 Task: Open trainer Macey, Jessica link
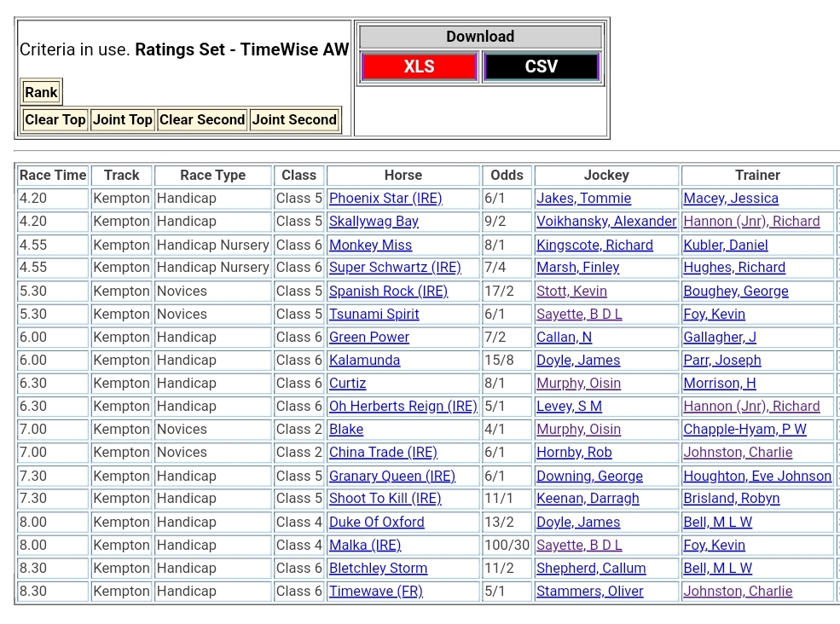coord(730,199)
